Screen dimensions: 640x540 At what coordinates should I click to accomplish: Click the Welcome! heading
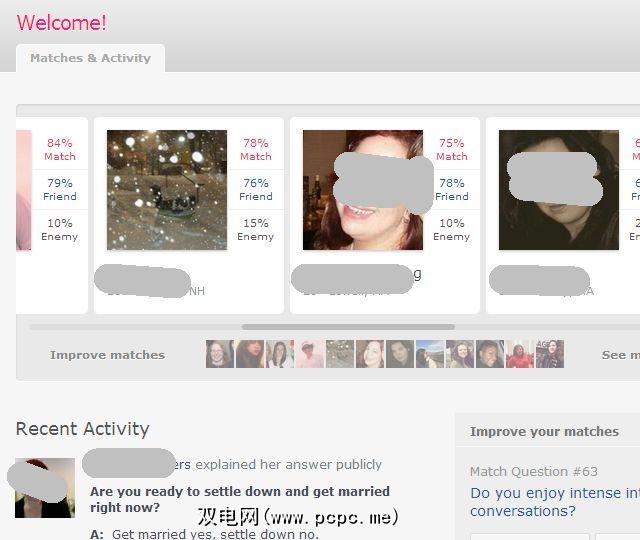(x=62, y=22)
